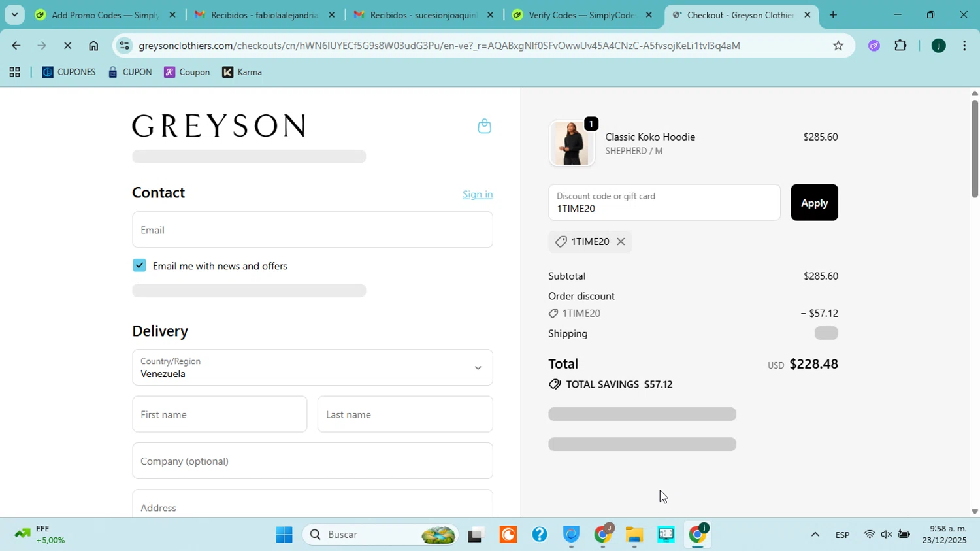Unmute the volume speaker icon
The image size is (980, 551).
click(x=887, y=535)
